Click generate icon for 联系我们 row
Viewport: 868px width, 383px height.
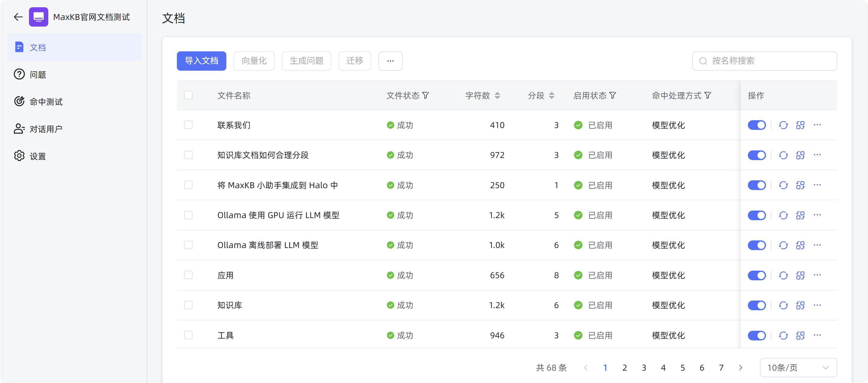coord(800,125)
